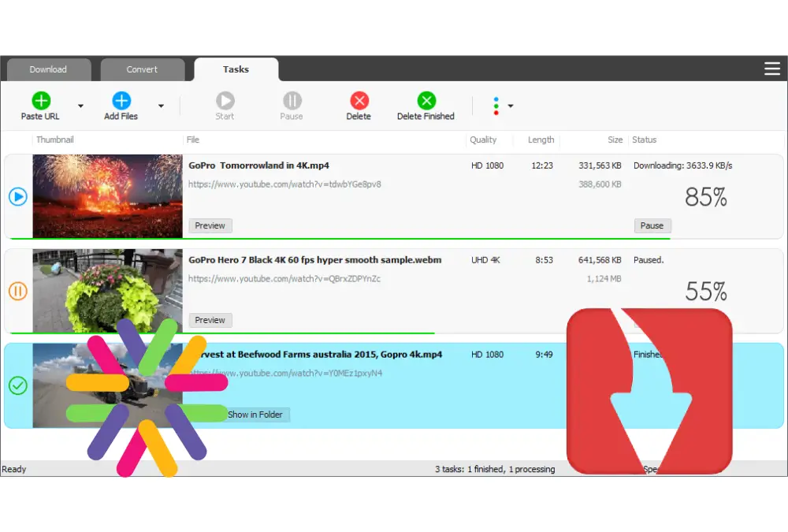Viewport: 788px width, 532px height.
Task: Sort by the Length column header
Action: pyautogui.click(x=541, y=140)
